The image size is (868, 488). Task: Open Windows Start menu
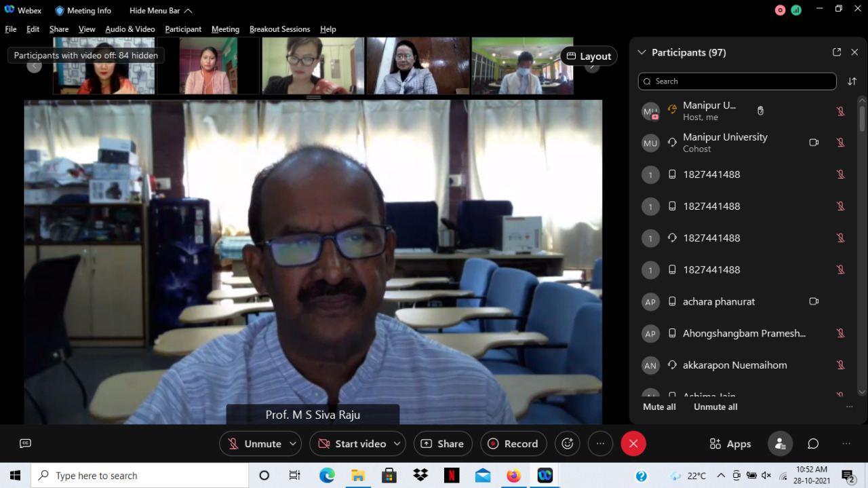point(15,476)
